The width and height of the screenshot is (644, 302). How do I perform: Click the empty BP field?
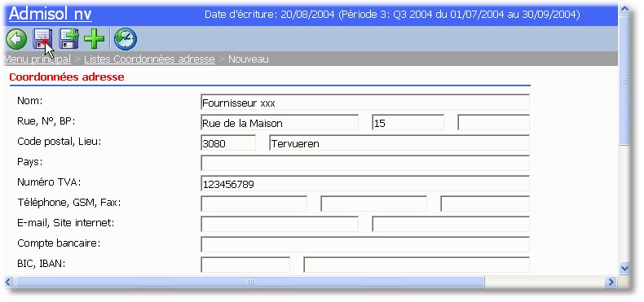pos(494,123)
